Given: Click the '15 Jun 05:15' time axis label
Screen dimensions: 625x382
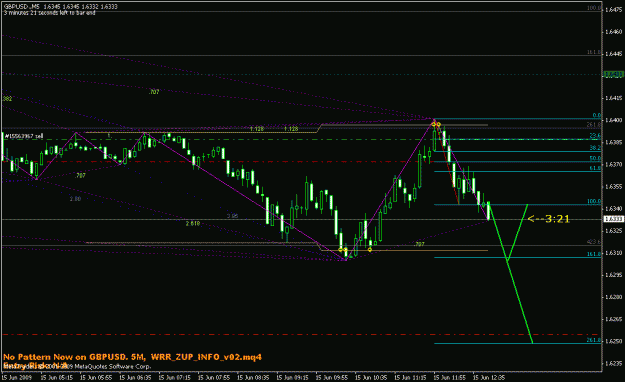Looking at the screenshot, I should [x=57, y=377].
